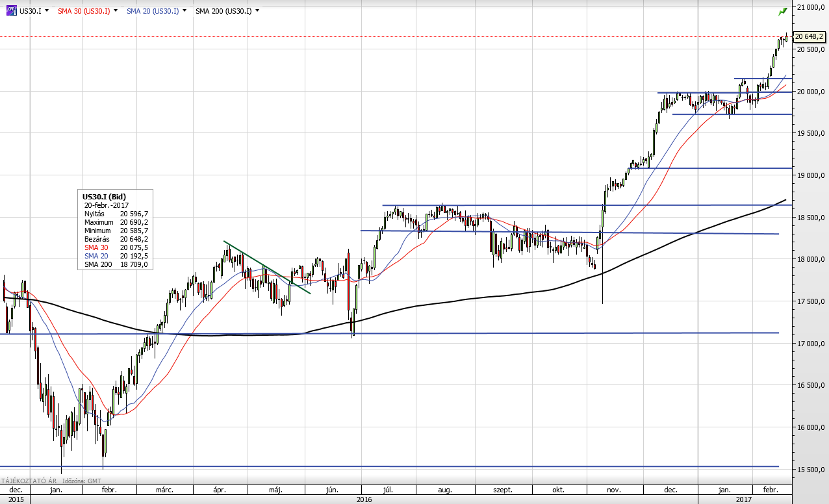The width and height of the screenshot is (829, 504).
Task: Click the 15 500,0 price axis label
Action: [810, 470]
